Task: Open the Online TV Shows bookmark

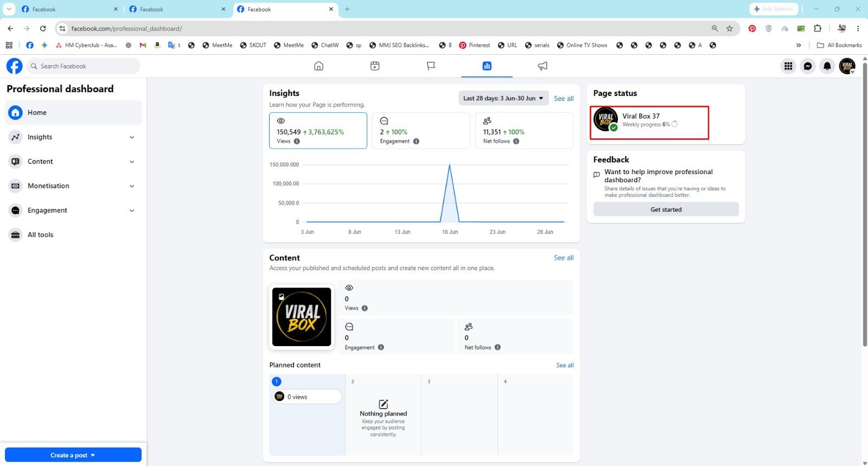Action: (582, 45)
